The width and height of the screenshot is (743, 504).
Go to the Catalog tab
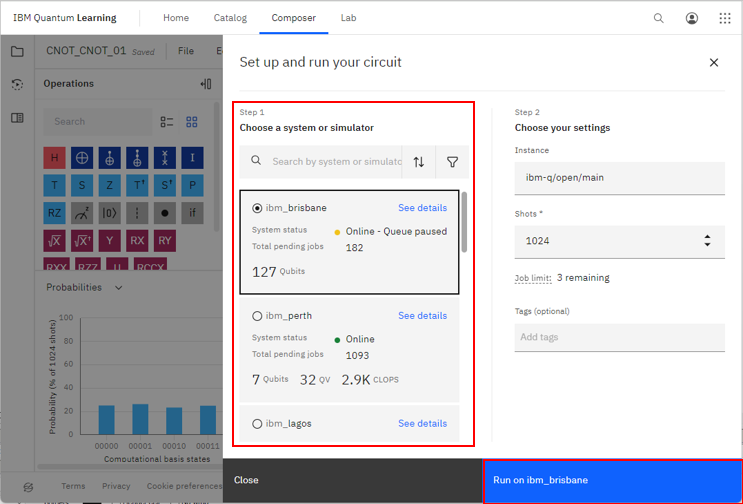[230, 18]
